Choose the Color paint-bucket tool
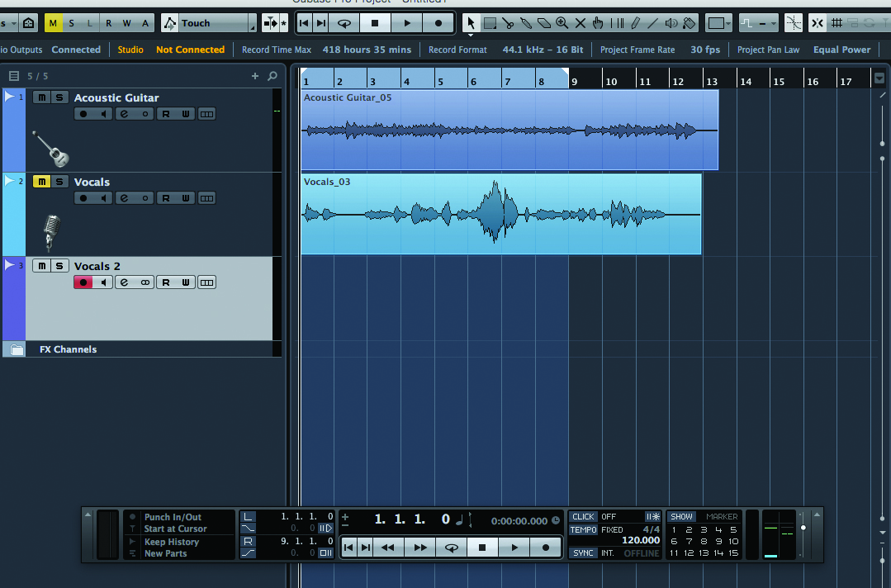The height and width of the screenshot is (588, 891). click(690, 22)
